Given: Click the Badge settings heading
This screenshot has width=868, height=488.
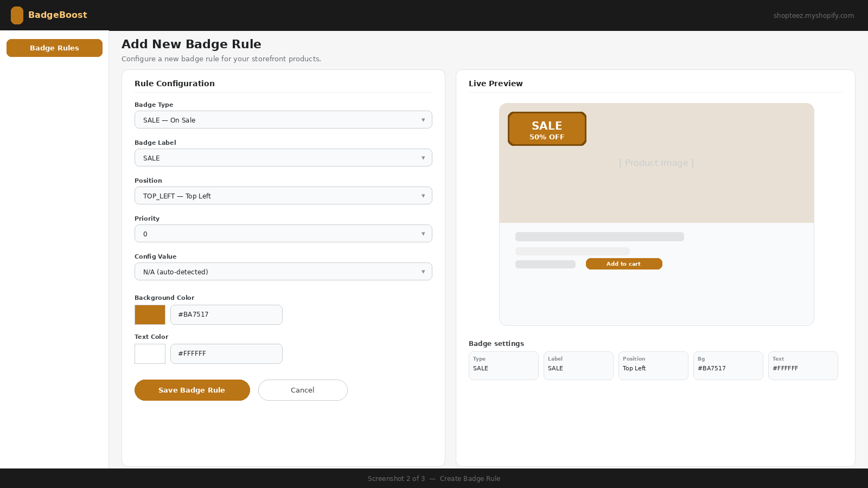Looking at the screenshot, I should pyautogui.click(x=496, y=344).
